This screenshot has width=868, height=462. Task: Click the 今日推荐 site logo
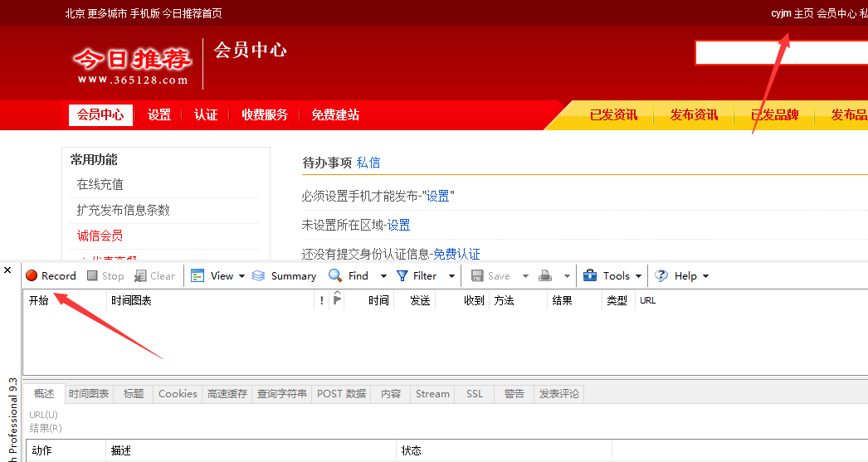coord(133,66)
